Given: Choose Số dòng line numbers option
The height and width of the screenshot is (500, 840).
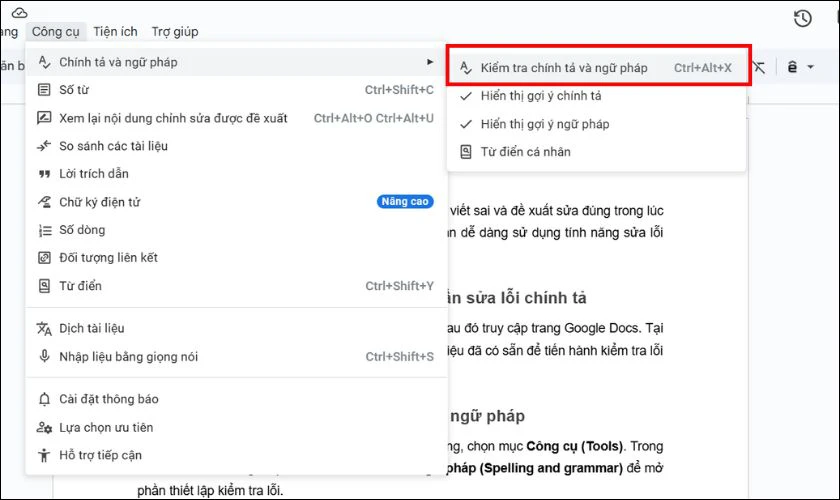Looking at the screenshot, I should click(x=236, y=230).
